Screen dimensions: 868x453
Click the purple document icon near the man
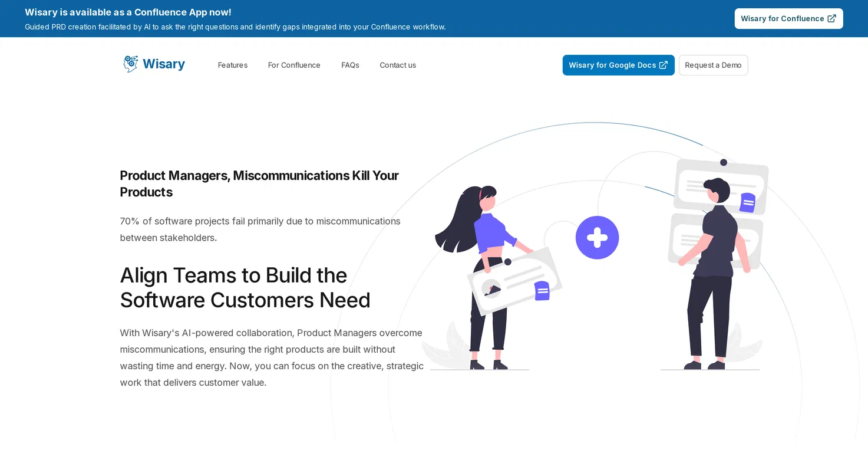pos(748,202)
